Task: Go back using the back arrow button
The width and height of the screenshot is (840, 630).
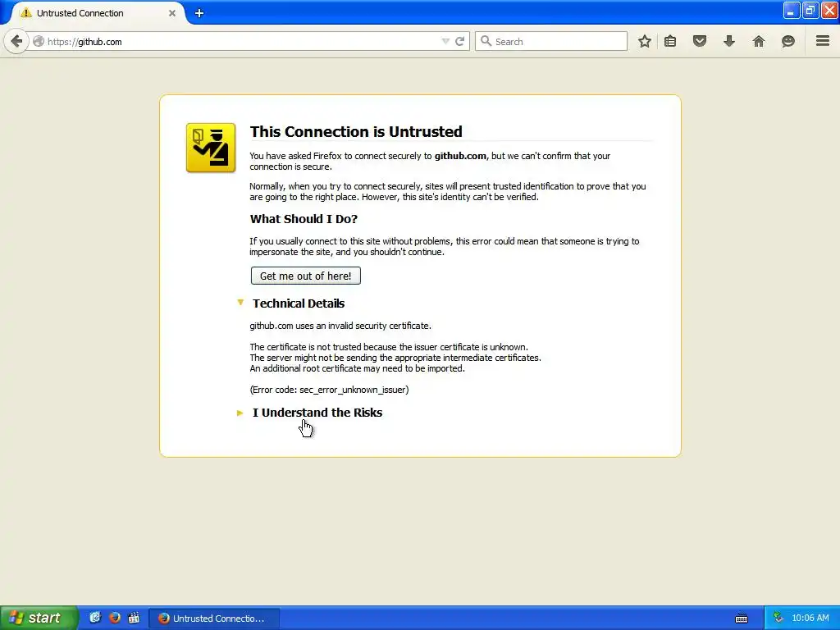Action: click(16, 41)
